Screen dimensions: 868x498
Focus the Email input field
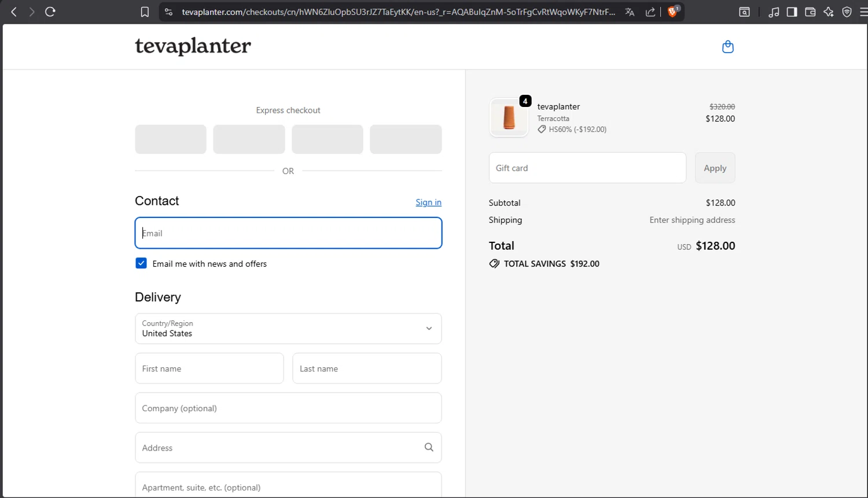click(288, 233)
